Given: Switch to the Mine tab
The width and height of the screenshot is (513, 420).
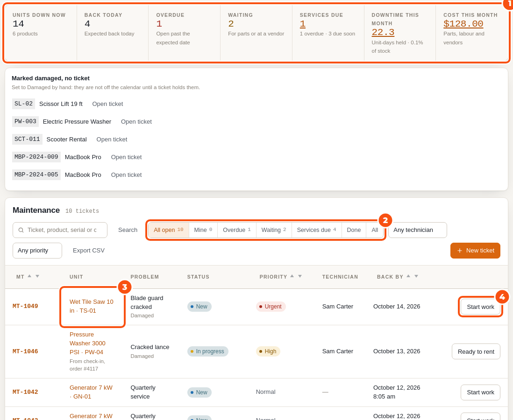Looking at the screenshot, I should pos(203,230).
